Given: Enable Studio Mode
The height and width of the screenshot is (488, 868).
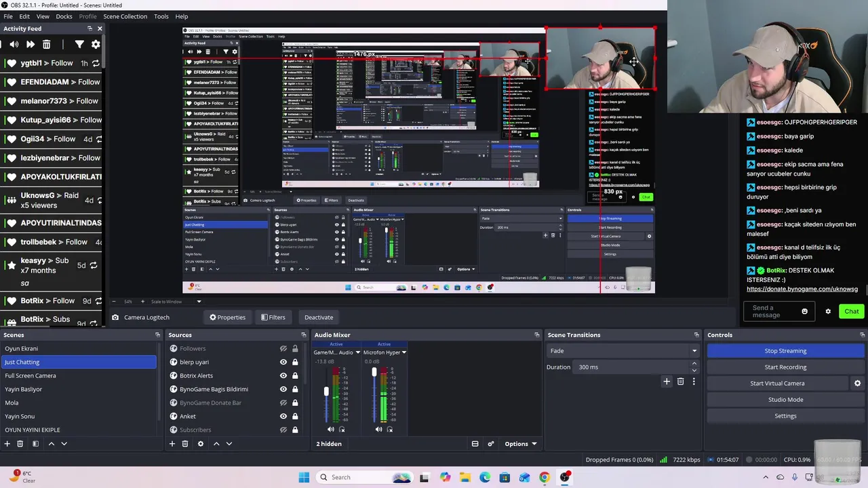Looking at the screenshot, I should pyautogui.click(x=785, y=399).
